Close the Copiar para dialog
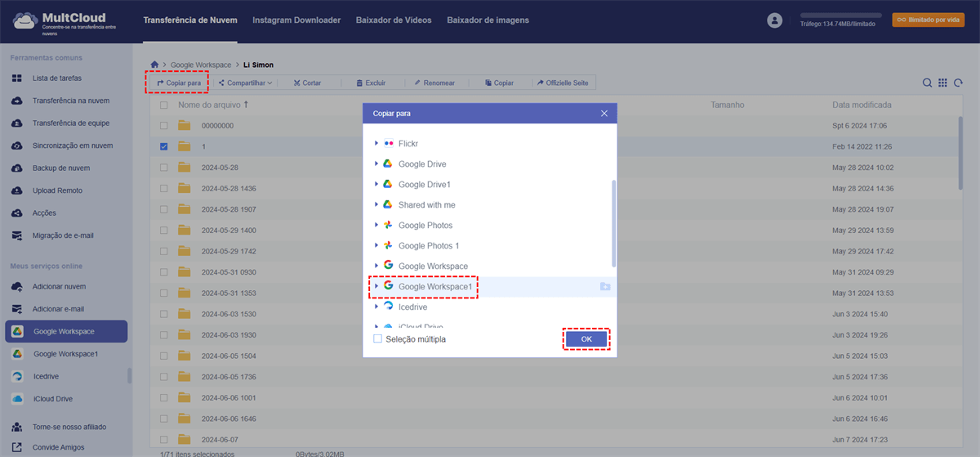Image resolution: width=980 pixels, height=457 pixels. [x=604, y=114]
